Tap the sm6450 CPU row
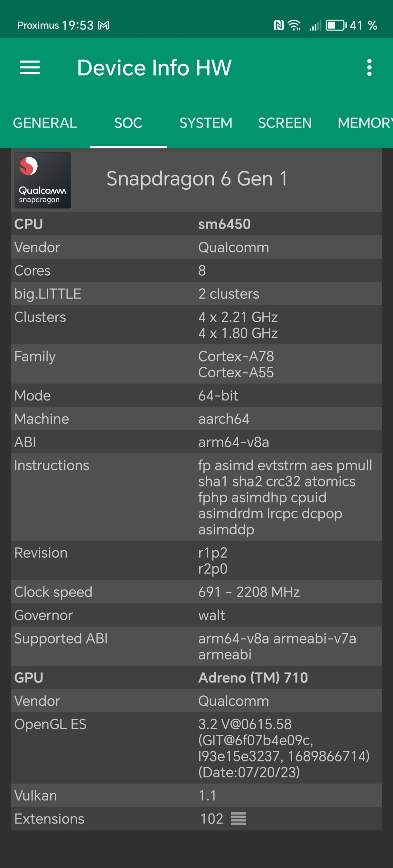 point(196,224)
